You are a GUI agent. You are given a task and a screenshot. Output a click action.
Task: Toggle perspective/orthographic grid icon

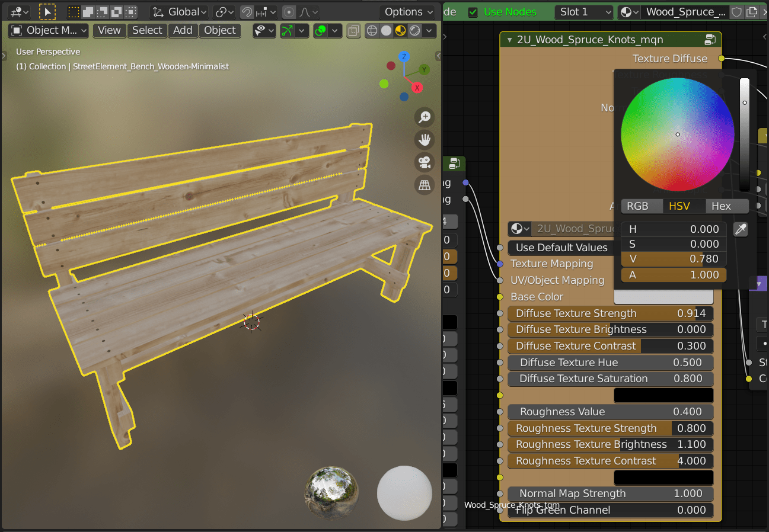(x=425, y=185)
